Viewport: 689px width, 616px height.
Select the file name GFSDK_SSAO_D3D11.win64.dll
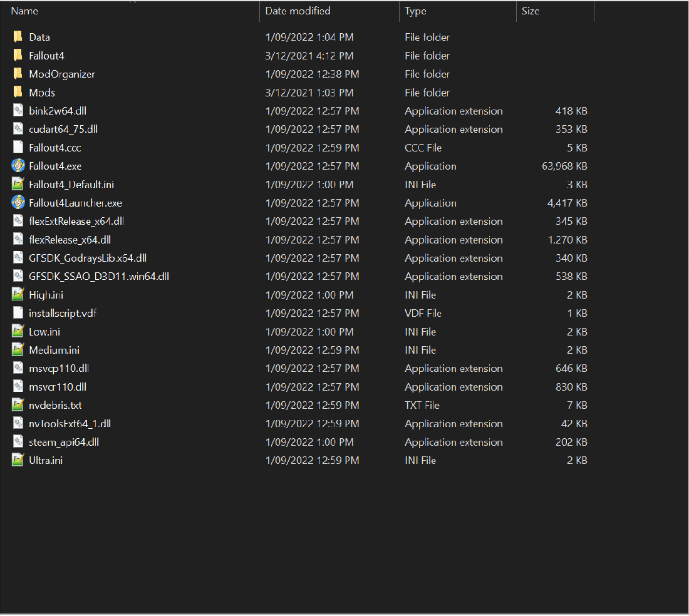click(x=99, y=277)
